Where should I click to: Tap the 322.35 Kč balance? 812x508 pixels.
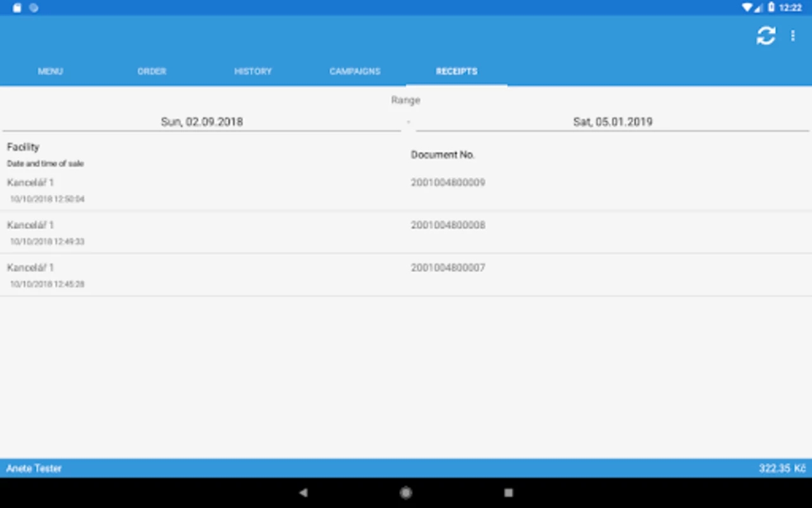(x=782, y=469)
